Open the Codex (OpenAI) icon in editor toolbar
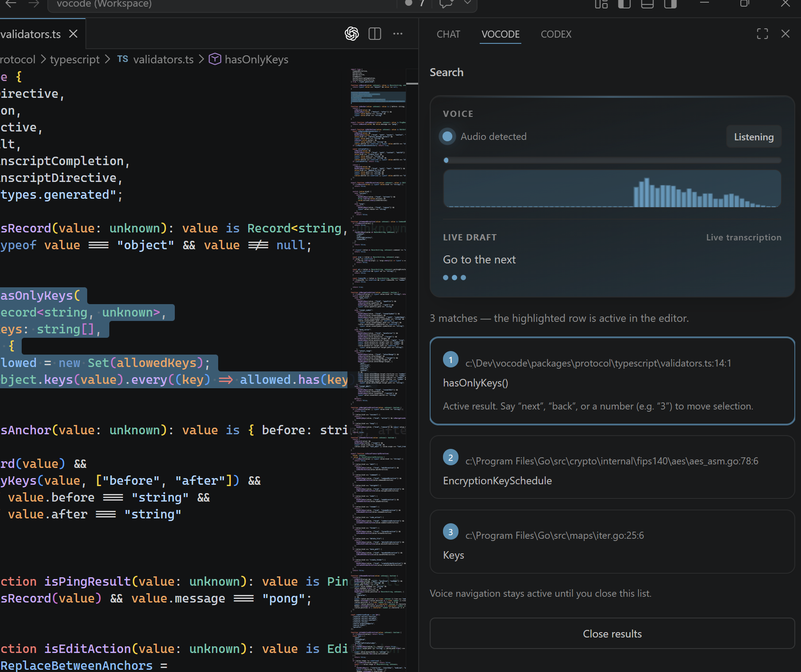801x672 pixels. point(352,34)
